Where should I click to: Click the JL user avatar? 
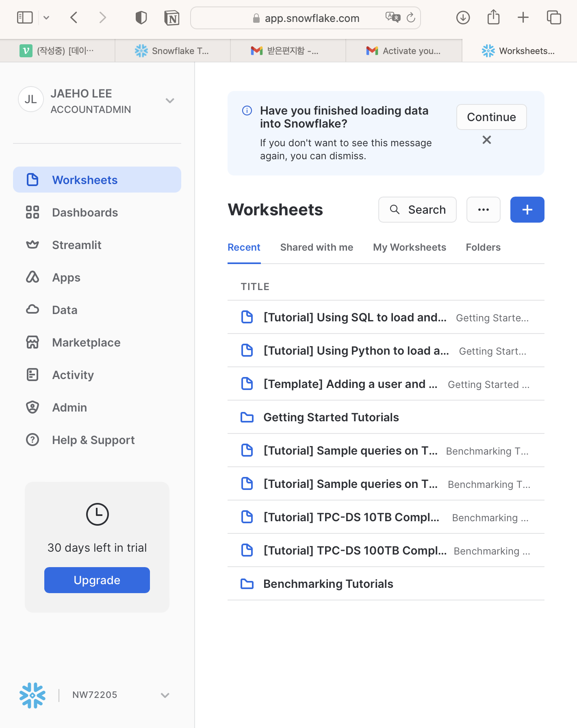[30, 99]
